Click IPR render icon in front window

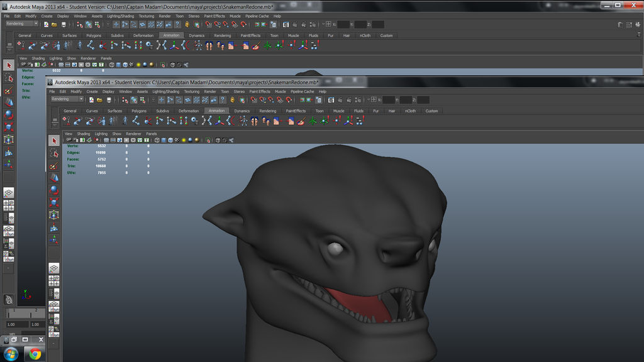(348, 100)
